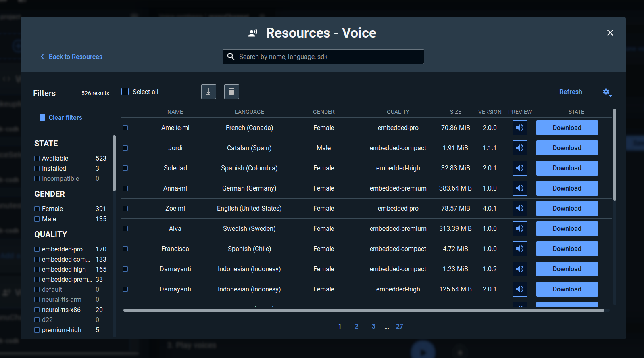Go to page 2 of results
The width and height of the screenshot is (644, 358).
tap(356, 326)
